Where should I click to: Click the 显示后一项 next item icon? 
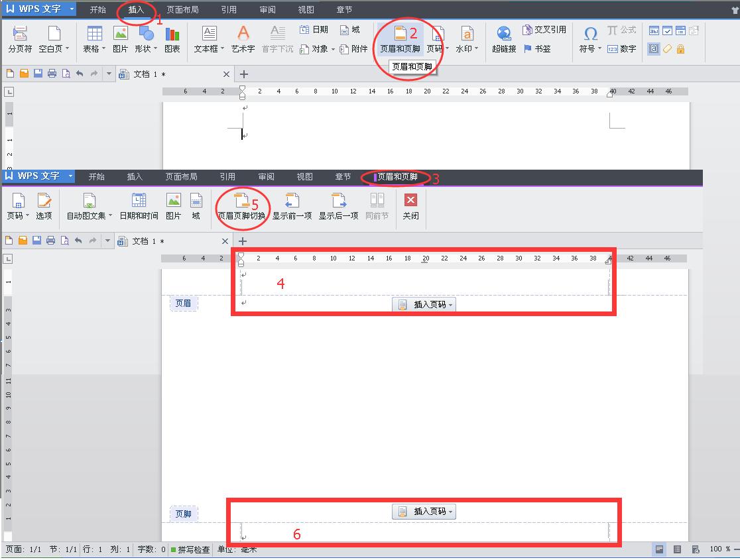coord(338,207)
